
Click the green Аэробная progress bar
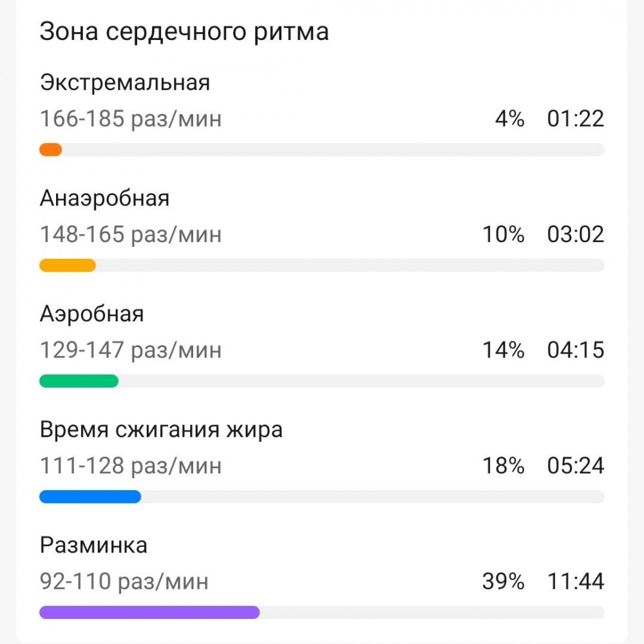point(79,381)
